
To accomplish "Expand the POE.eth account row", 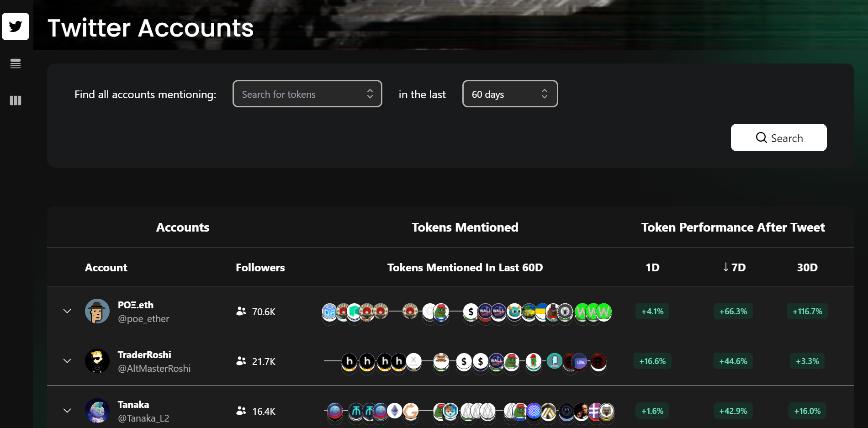I will coord(67,311).
